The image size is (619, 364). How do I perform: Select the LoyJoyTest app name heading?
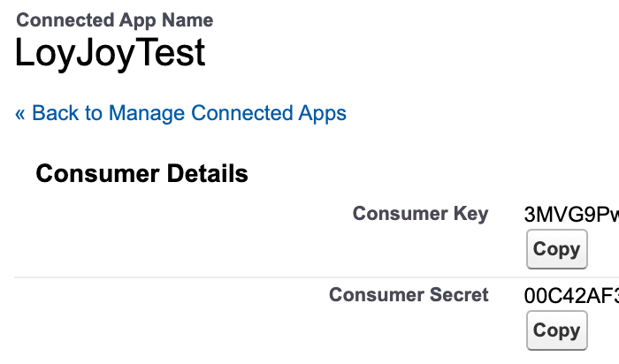[x=111, y=55]
